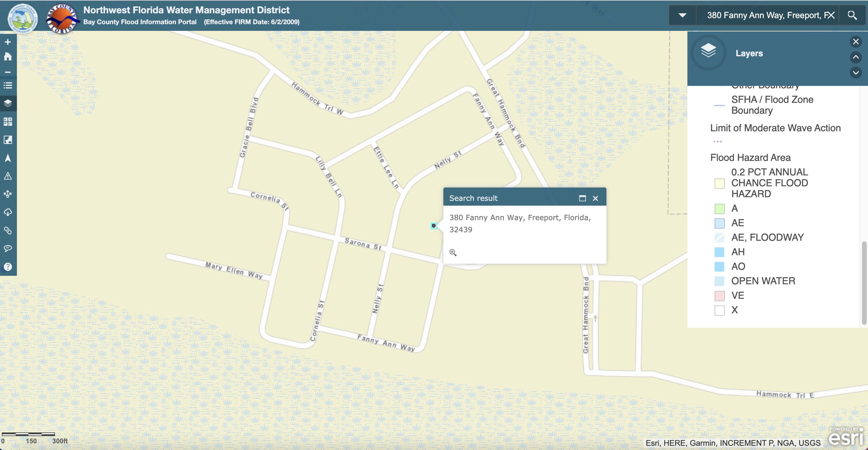Click the share directions icon in sidebar
Viewport: 868px width, 450px height.
pyautogui.click(x=8, y=194)
